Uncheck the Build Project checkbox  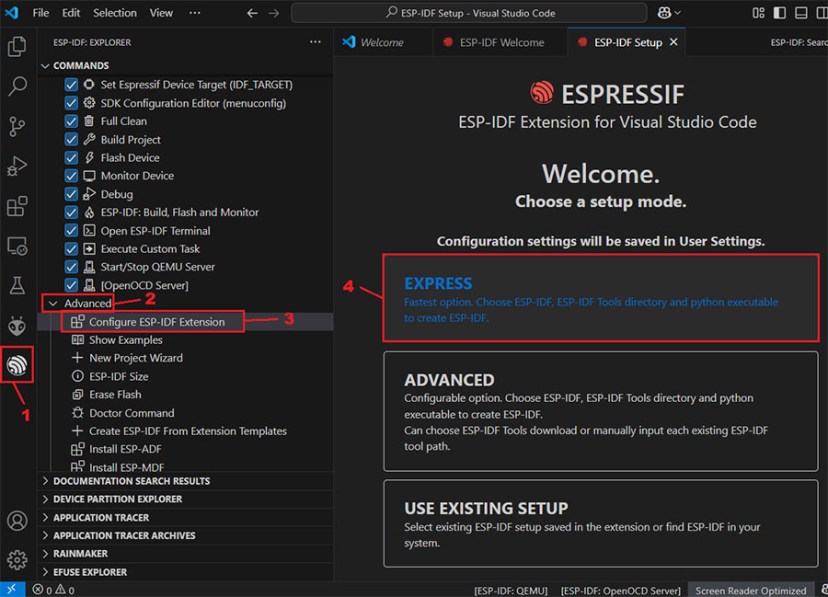pyautogui.click(x=69, y=139)
